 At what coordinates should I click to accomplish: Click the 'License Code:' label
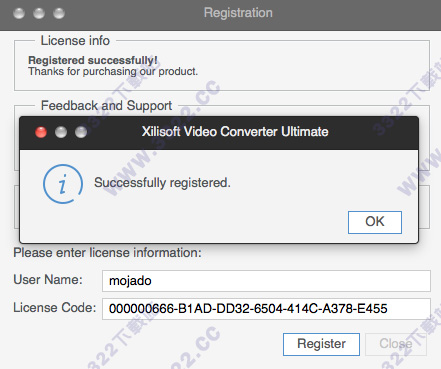click(x=55, y=307)
